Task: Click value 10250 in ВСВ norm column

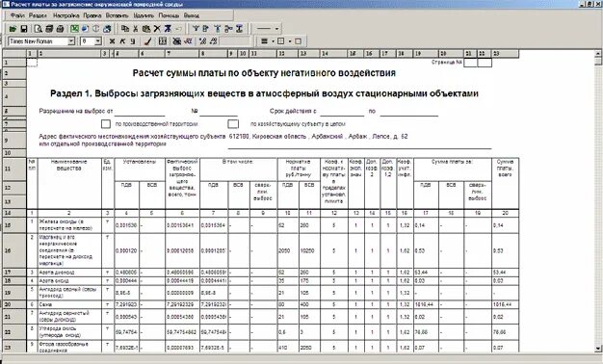Action: [309, 250]
